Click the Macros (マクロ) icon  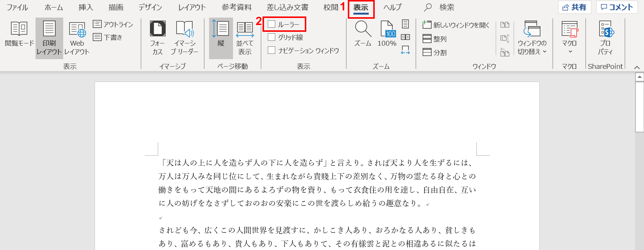[570, 29]
